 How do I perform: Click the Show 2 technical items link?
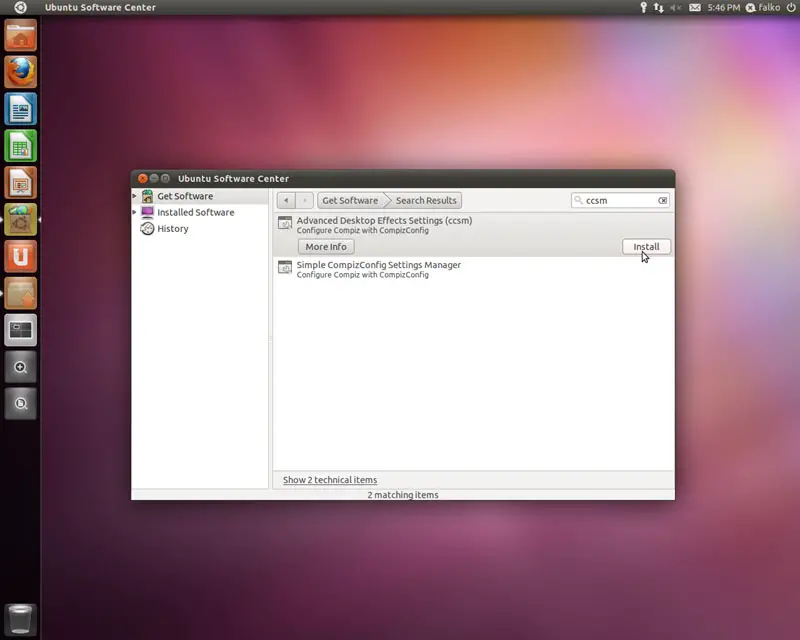coord(330,480)
